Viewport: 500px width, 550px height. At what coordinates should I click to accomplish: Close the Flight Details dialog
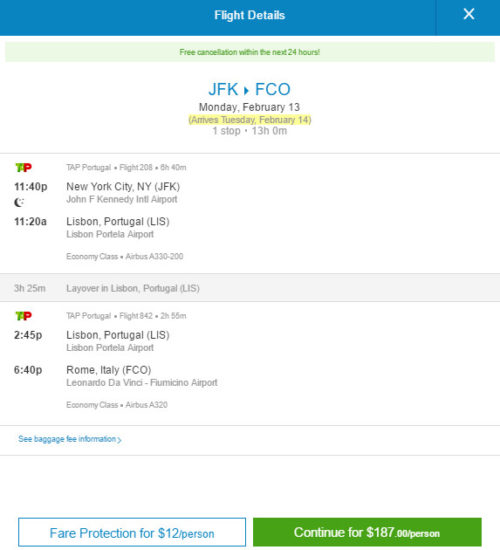[x=469, y=14]
